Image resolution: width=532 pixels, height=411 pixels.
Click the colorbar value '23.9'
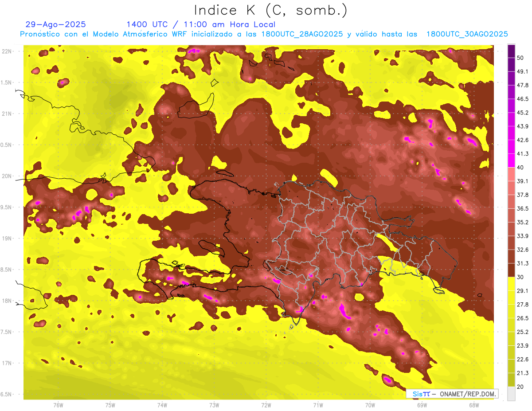[x=522, y=345]
